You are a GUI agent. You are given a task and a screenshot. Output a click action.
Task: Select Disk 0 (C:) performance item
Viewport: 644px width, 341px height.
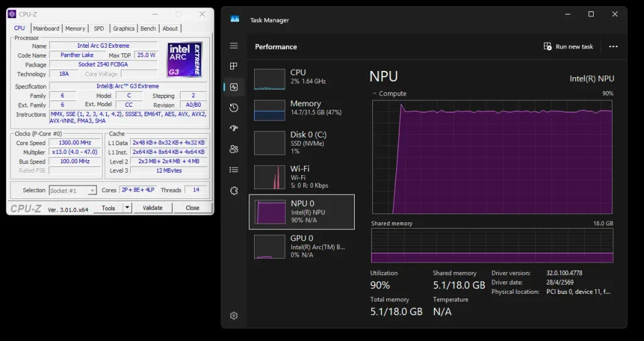pos(301,143)
